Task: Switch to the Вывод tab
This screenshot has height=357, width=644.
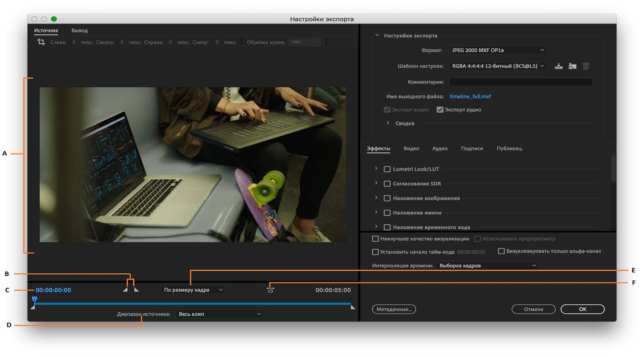Action: click(x=79, y=31)
